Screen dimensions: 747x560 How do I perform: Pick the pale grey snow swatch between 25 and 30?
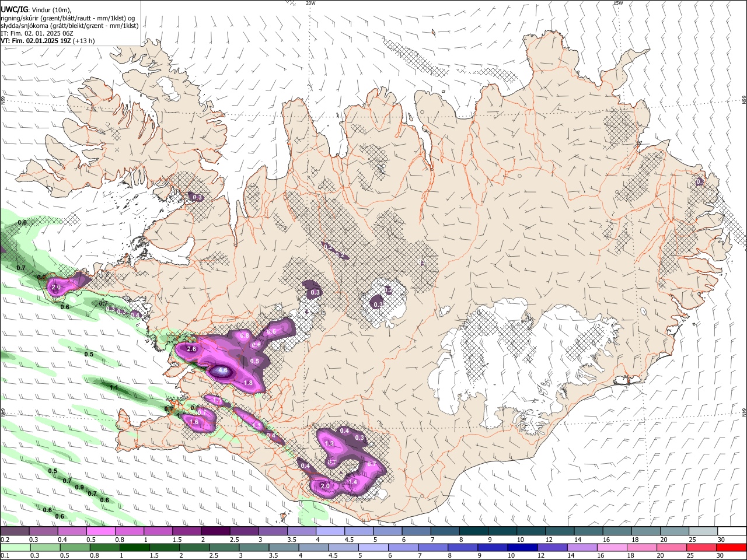pos(702,531)
